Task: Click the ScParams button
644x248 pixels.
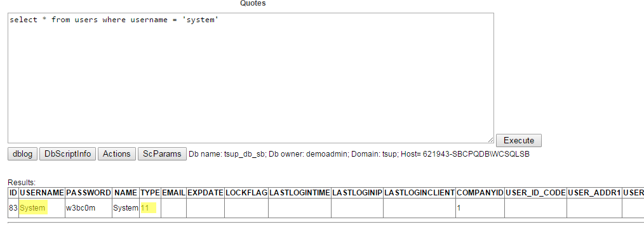Action: [x=162, y=153]
